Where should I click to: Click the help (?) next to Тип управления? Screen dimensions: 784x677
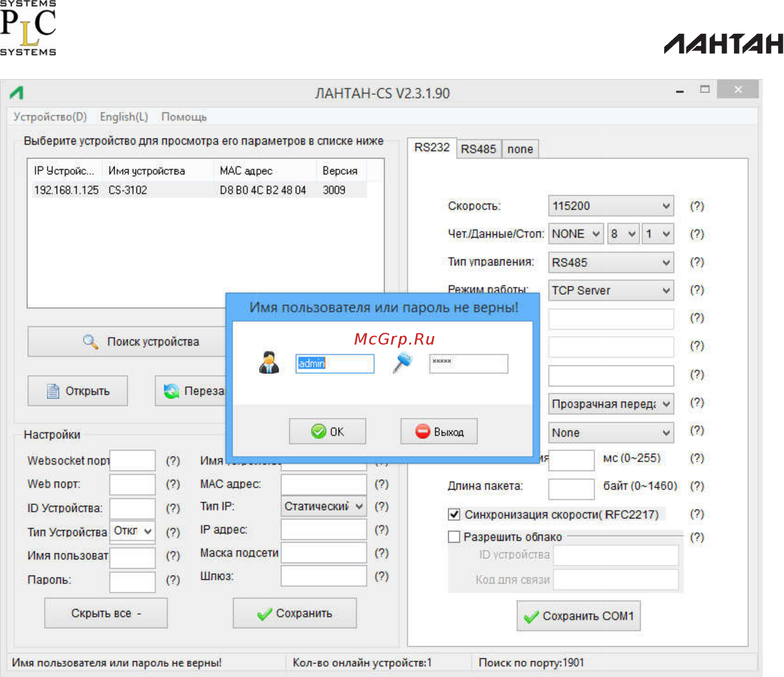(x=697, y=262)
